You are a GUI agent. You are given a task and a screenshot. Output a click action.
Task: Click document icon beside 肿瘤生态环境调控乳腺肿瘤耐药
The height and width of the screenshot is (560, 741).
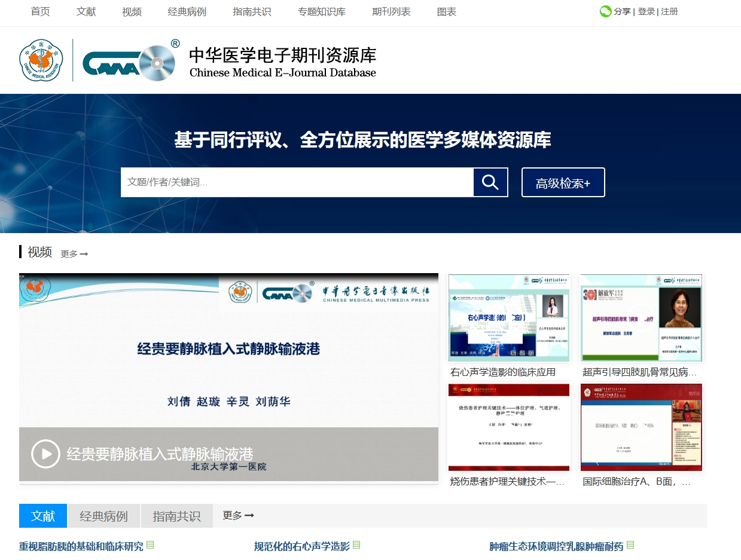(x=630, y=545)
